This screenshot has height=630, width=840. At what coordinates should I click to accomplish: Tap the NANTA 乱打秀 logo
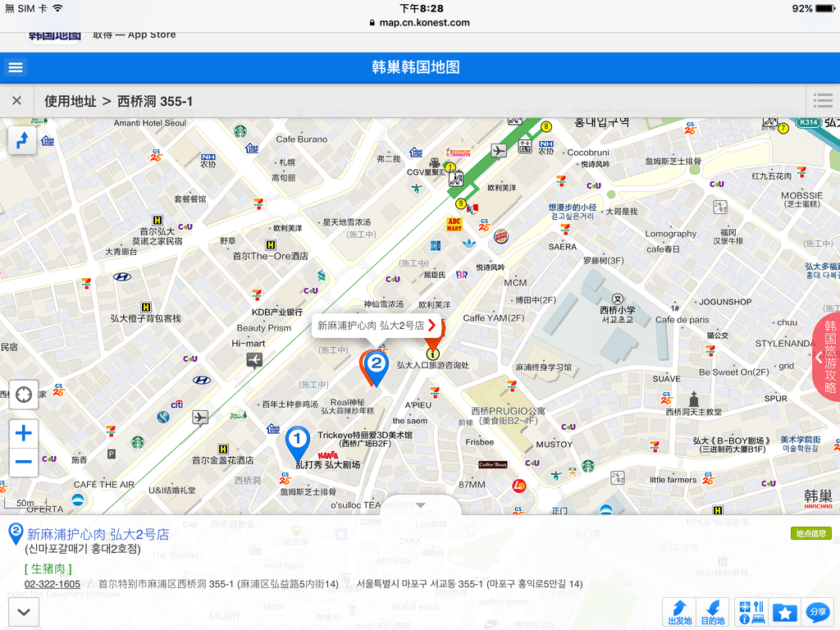(328, 455)
